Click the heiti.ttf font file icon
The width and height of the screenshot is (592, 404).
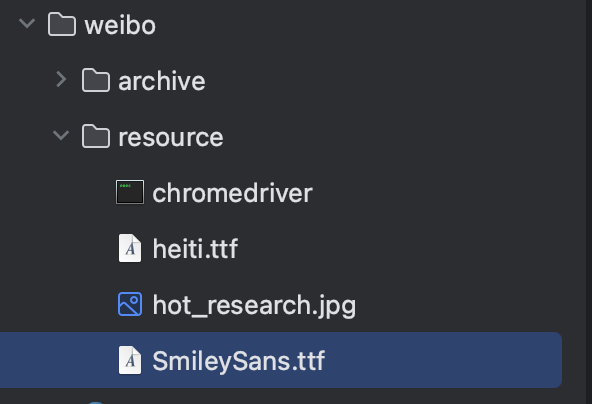tap(130, 248)
